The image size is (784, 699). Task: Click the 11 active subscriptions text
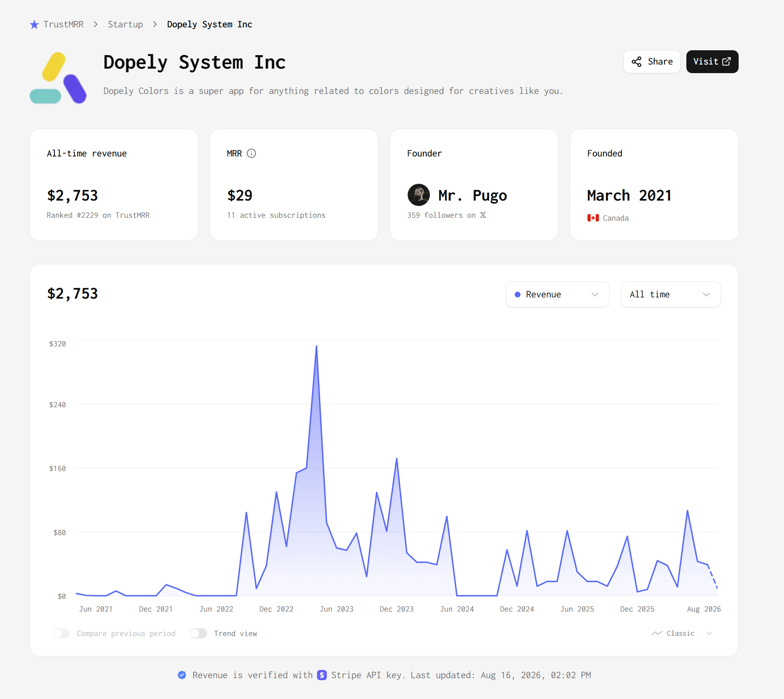tap(276, 215)
